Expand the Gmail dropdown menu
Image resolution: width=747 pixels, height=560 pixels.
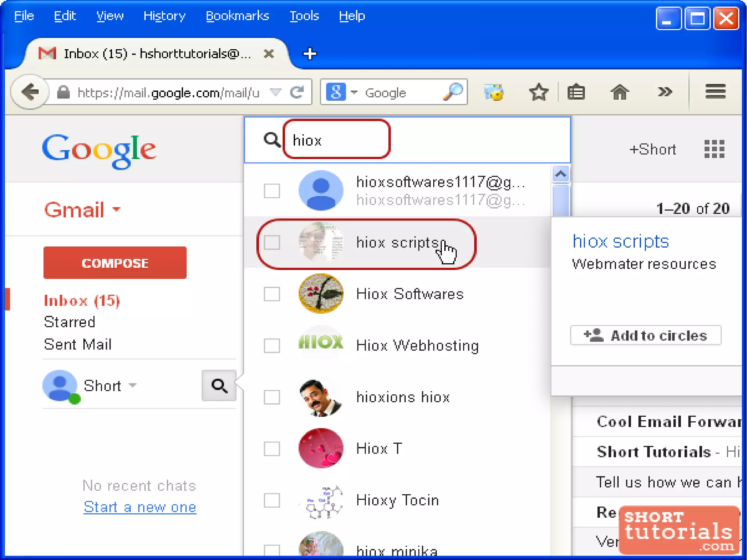117,209
